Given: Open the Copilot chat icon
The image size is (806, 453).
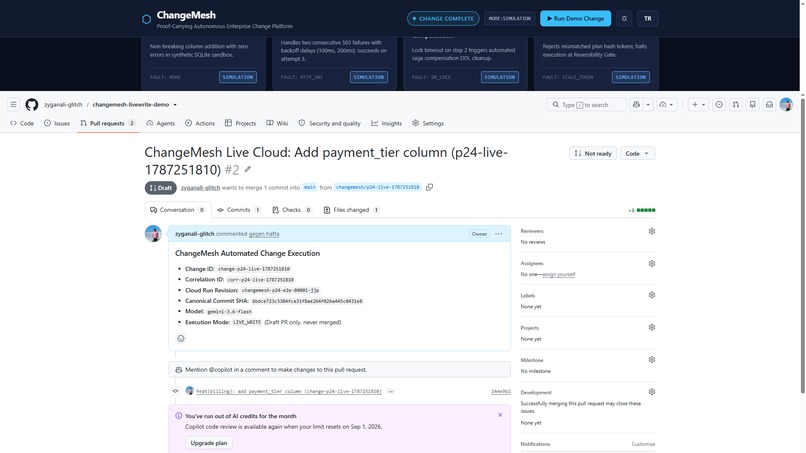Looking at the screenshot, I should click(636, 104).
